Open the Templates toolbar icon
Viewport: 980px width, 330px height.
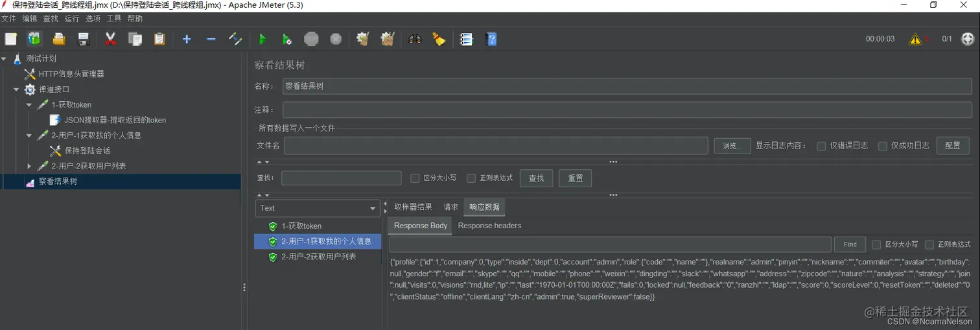[x=34, y=39]
